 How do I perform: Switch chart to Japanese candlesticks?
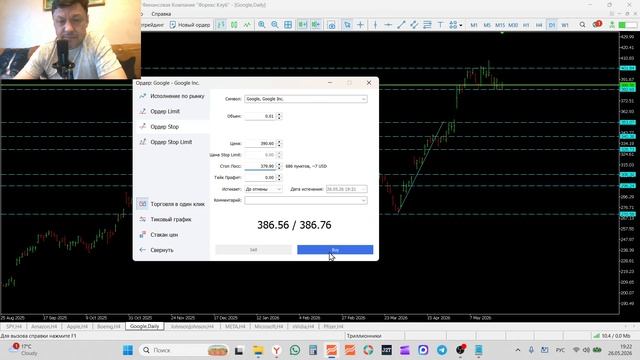tap(234, 25)
